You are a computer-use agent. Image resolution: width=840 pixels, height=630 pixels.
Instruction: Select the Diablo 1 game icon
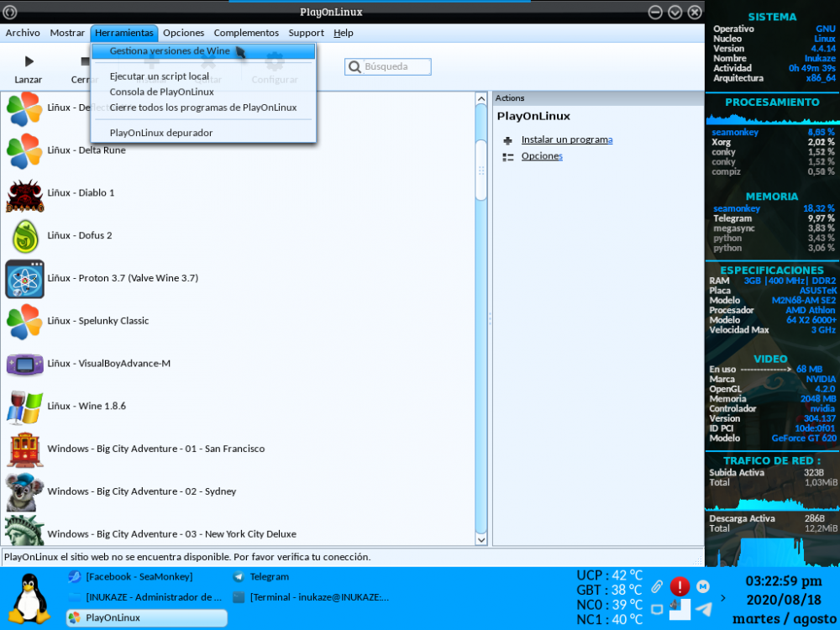click(24, 193)
